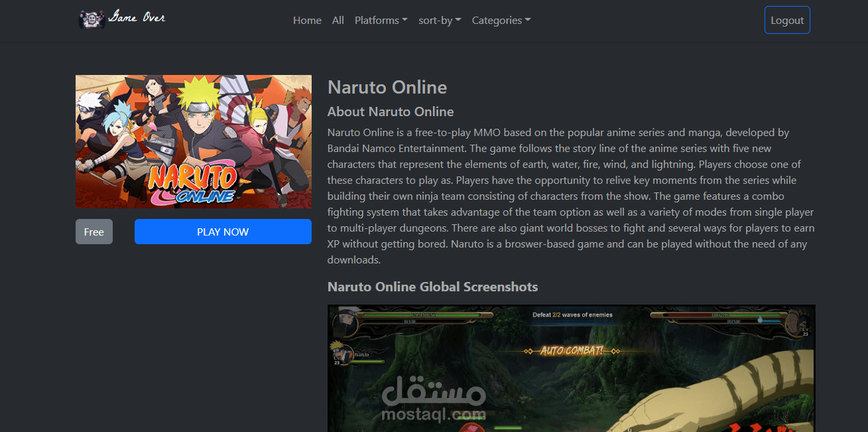Open the All games link
Viewport: 868px width, 432px height.
(x=338, y=21)
